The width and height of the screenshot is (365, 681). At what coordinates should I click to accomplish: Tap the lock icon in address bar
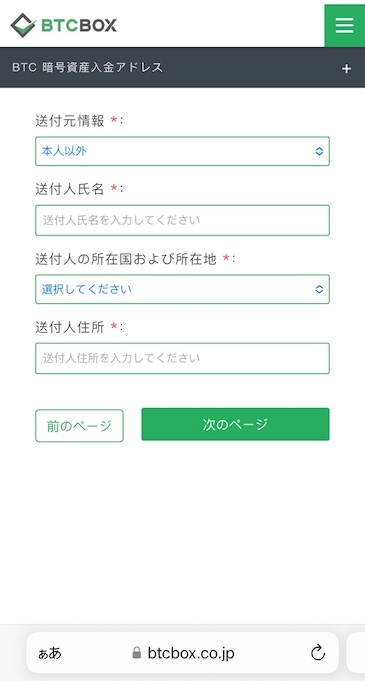tap(137, 653)
